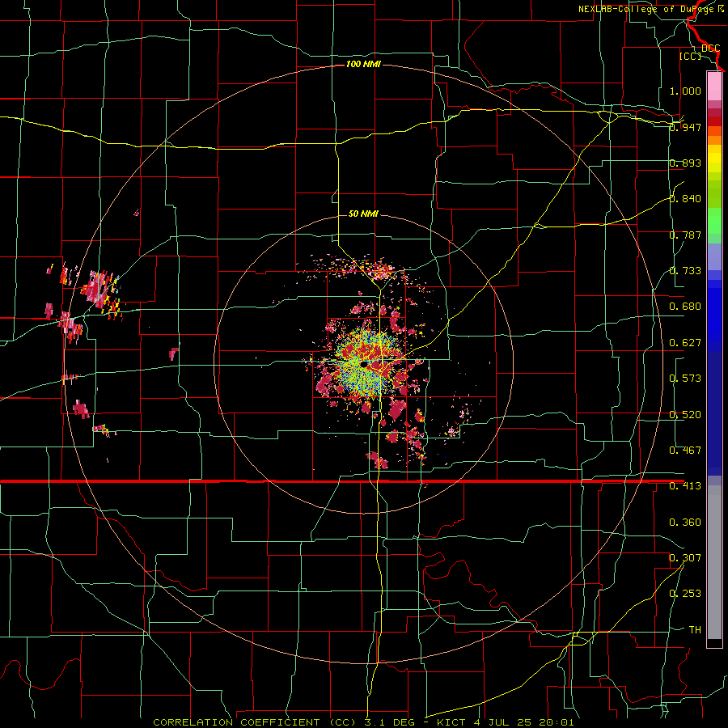Click the "20:01" time stamp
Screen dimensions: 728x728
coord(557,722)
